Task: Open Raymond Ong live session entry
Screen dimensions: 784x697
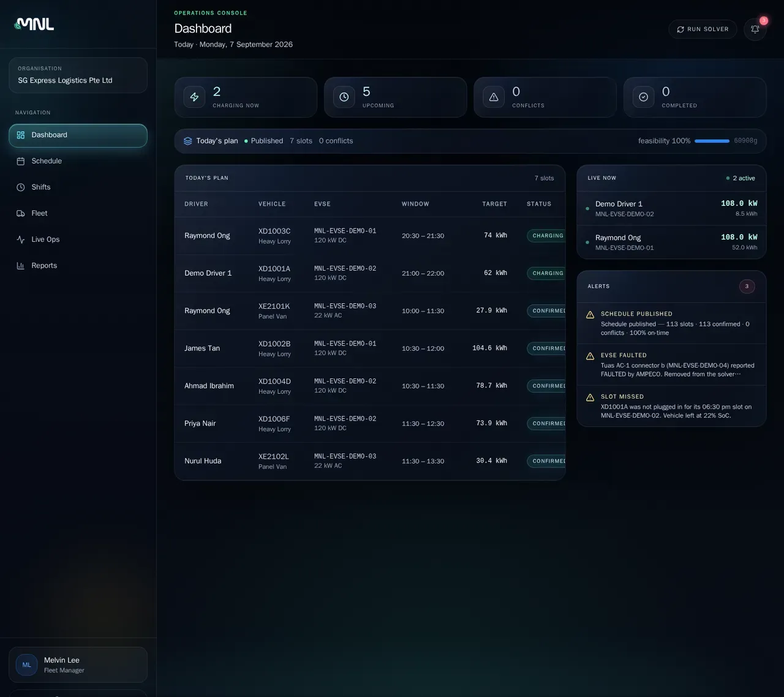Action: click(x=671, y=242)
